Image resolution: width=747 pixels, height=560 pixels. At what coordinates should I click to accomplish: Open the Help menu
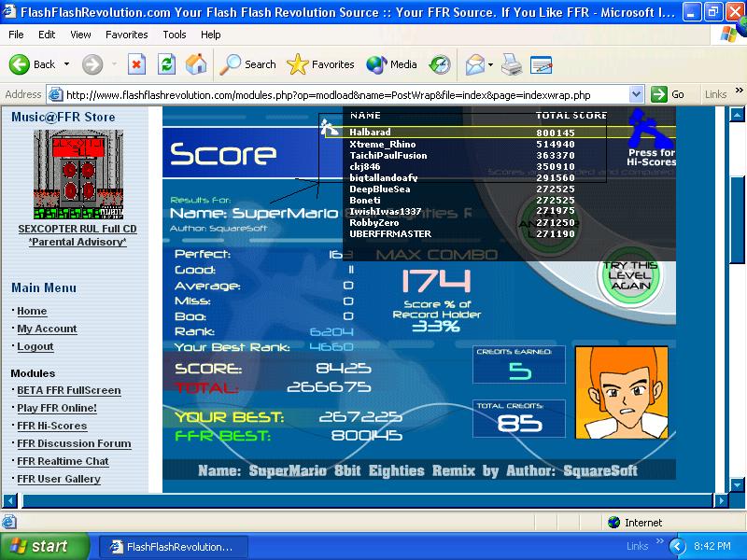pos(211,35)
